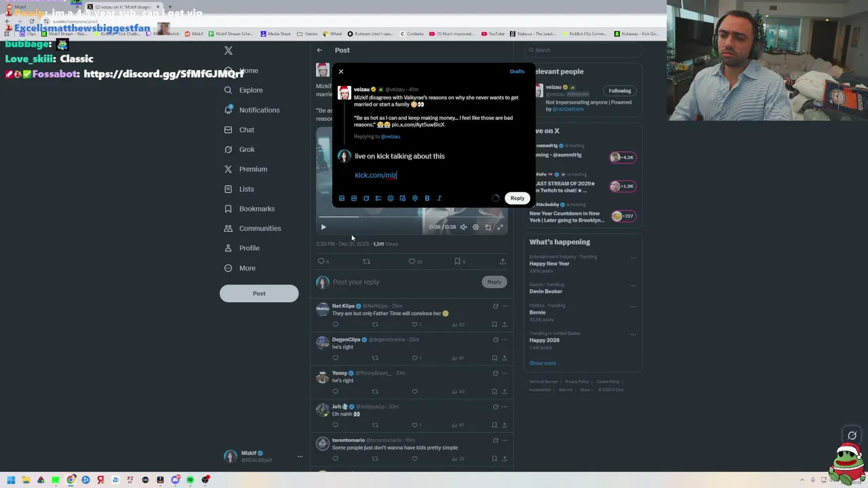
Task: Open Windows Start menu
Action: pyautogui.click(x=11, y=480)
